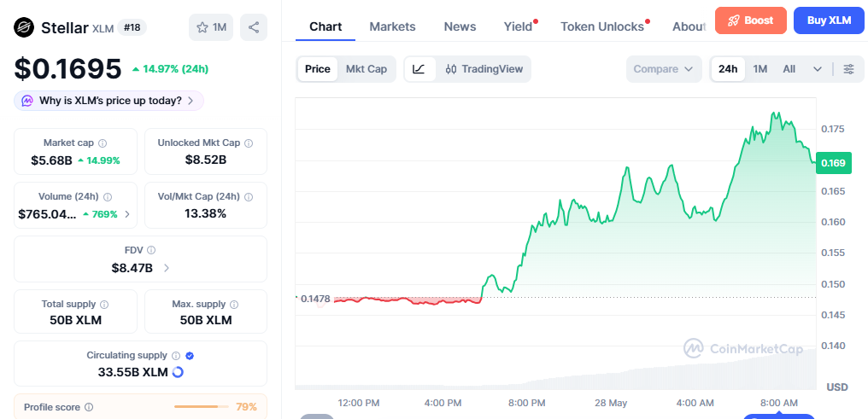The image size is (868, 419).
Task: Expand Volume (24h) details chevron
Action: point(127,214)
